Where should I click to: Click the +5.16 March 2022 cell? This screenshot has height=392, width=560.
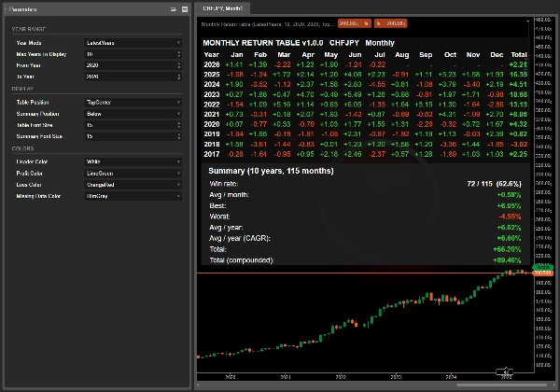point(282,105)
